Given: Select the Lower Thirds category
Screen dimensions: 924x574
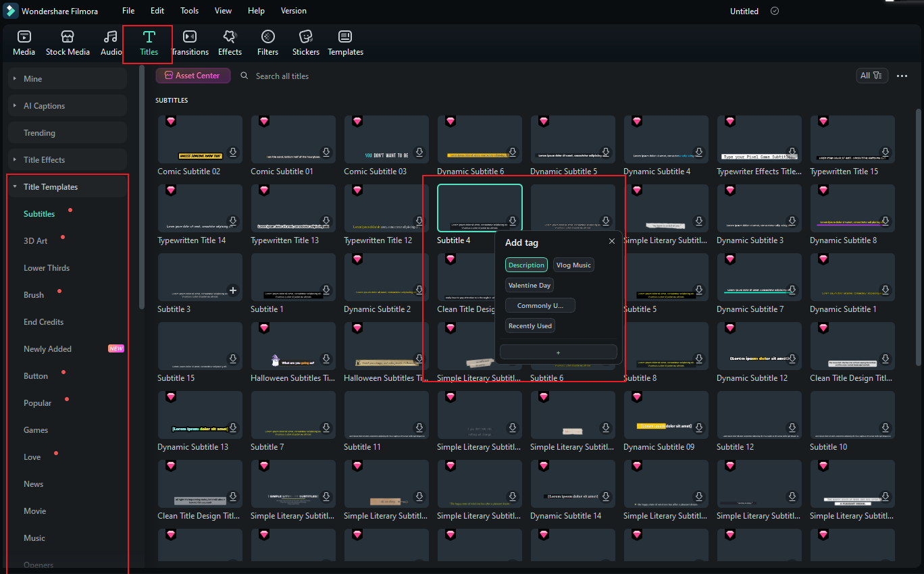Looking at the screenshot, I should (x=47, y=267).
